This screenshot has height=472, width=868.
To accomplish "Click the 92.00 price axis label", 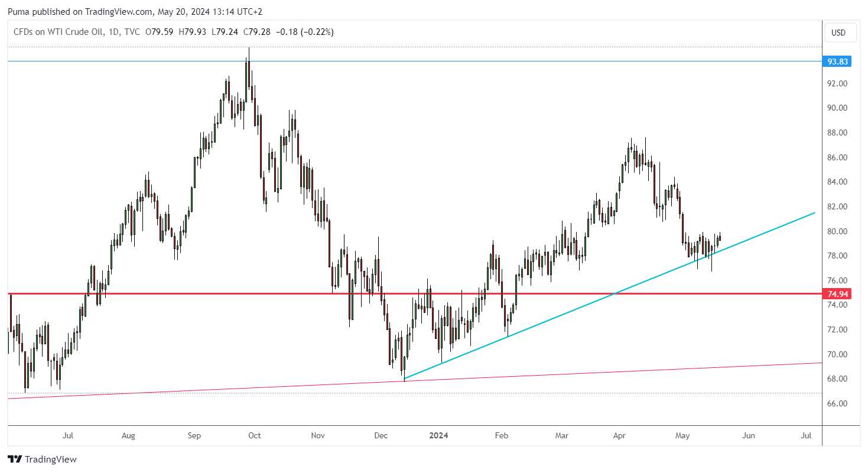I will pyautogui.click(x=838, y=83).
